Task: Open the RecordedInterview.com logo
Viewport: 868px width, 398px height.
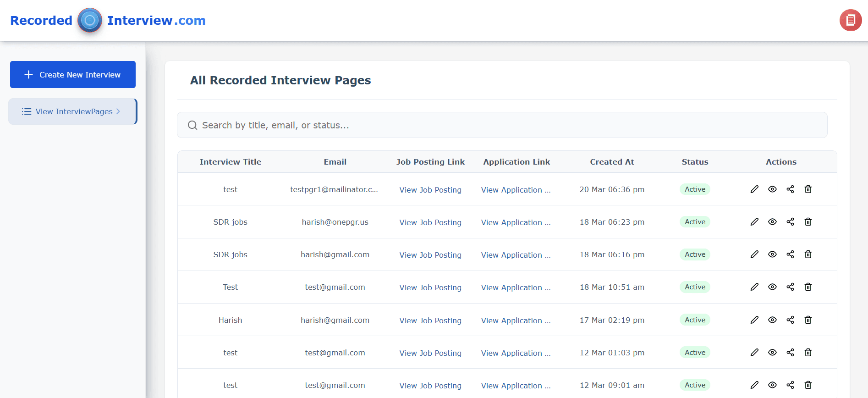Action: (108, 20)
